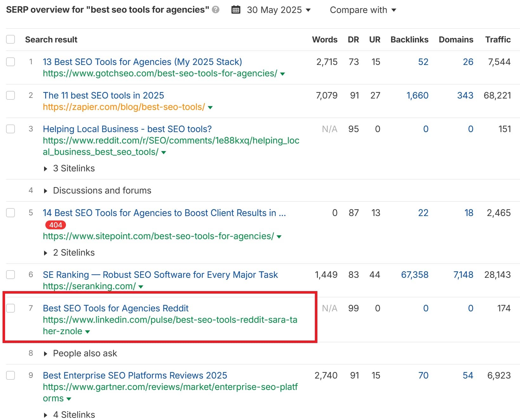Click the Search result column header
The height and width of the screenshot is (420, 520).
click(51, 40)
